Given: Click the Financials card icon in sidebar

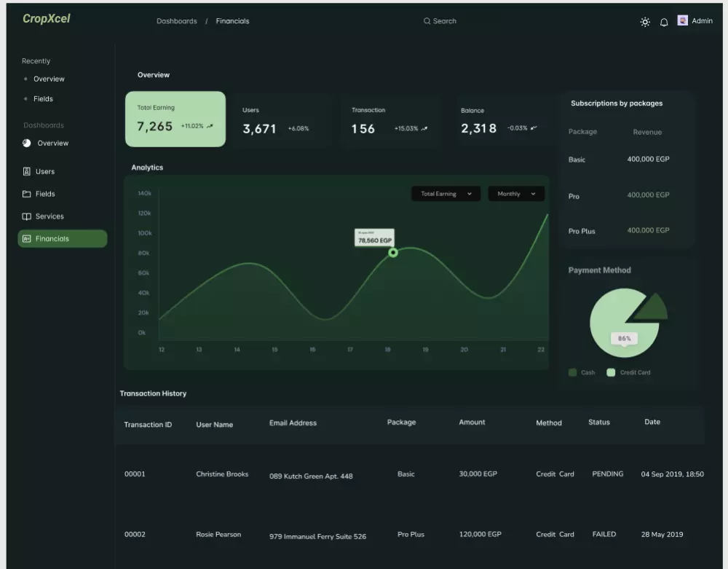Looking at the screenshot, I should (x=26, y=238).
